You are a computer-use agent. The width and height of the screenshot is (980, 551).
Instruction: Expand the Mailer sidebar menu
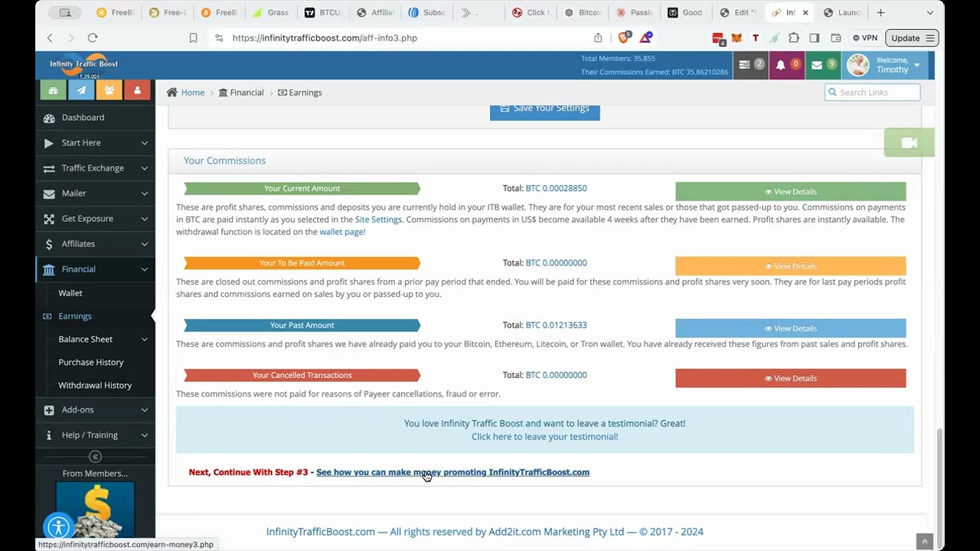(96, 194)
